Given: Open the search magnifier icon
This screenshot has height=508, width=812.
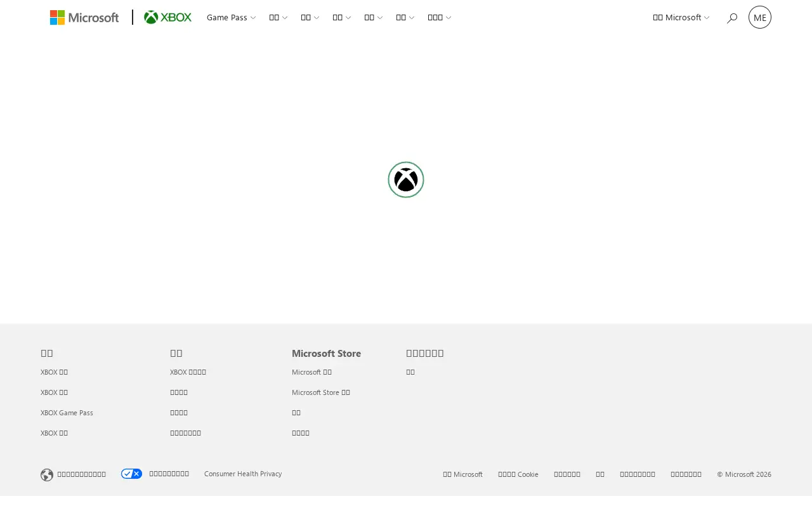Looking at the screenshot, I should (x=732, y=18).
